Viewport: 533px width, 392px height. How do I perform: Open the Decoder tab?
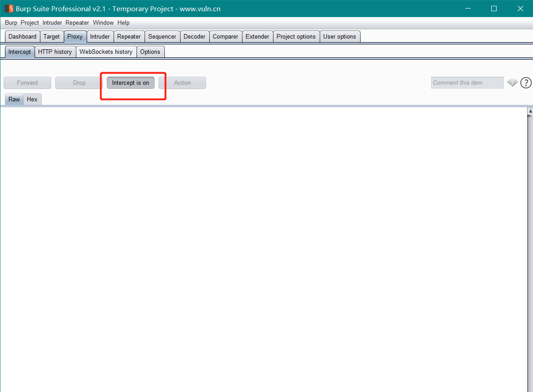click(x=194, y=37)
